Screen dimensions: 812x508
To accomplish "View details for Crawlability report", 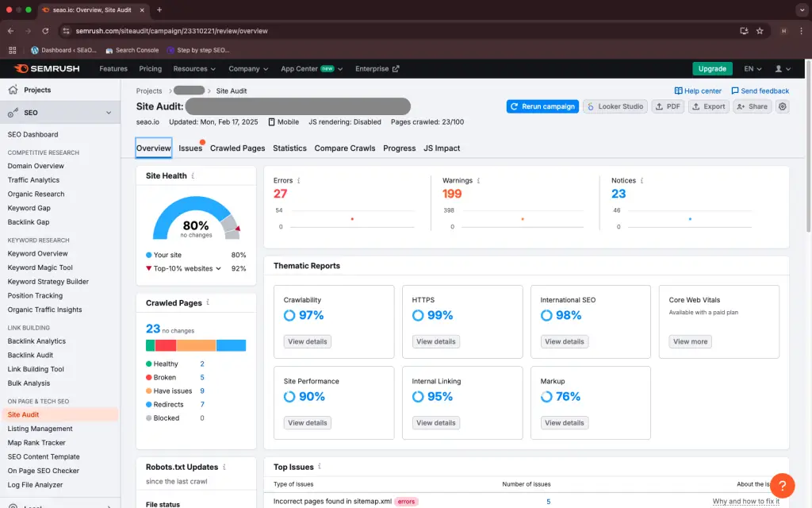I will point(307,341).
